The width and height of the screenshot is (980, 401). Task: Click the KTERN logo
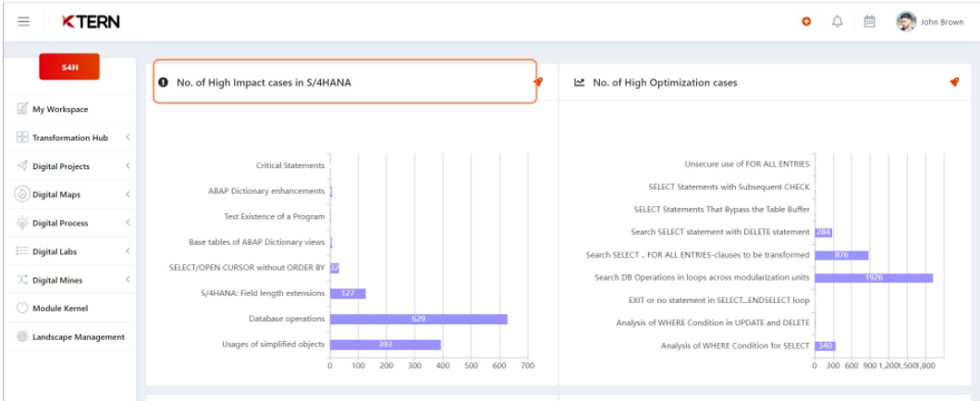pos(91,21)
